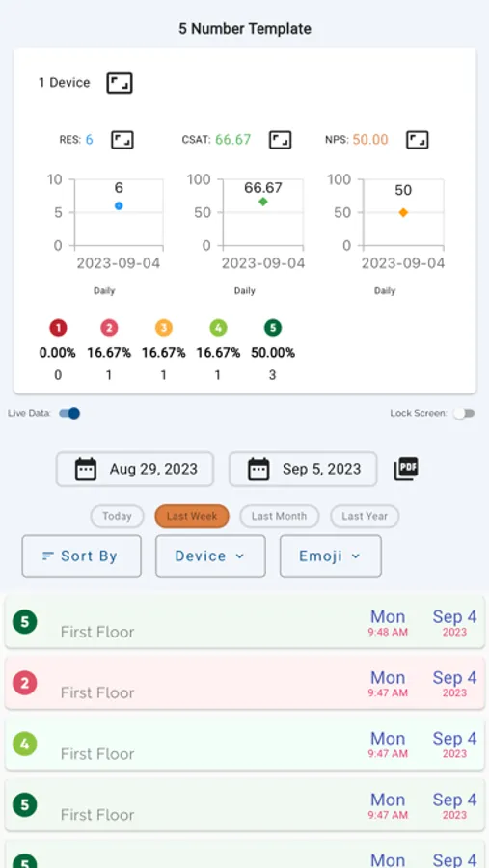The height and width of the screenshot is (868, 489).
Task: Open the Emoji dropdown filter
Action: point(331,556)
